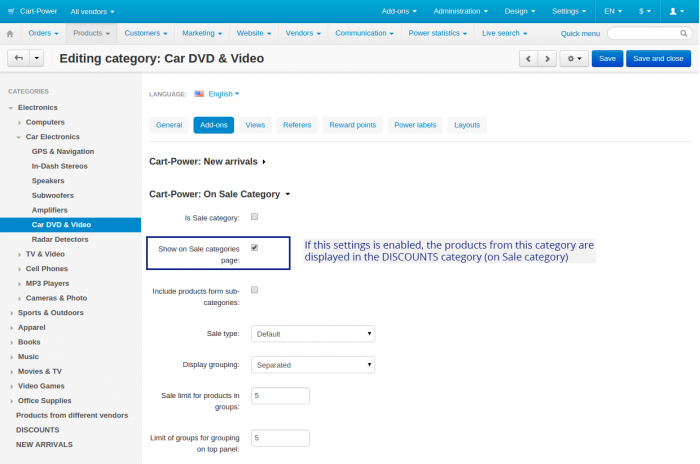
Task: Go to home icon in navigation bar
Action: click(x=10, y=33)
